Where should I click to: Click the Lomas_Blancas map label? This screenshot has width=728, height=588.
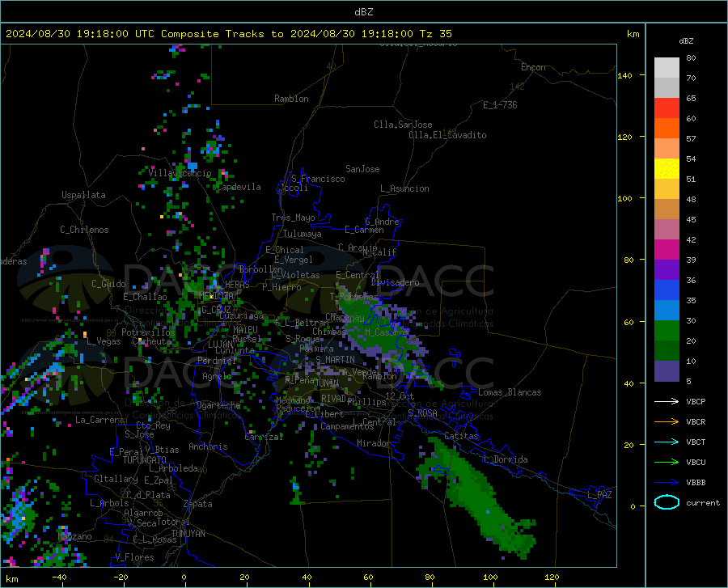coord(510,392)
